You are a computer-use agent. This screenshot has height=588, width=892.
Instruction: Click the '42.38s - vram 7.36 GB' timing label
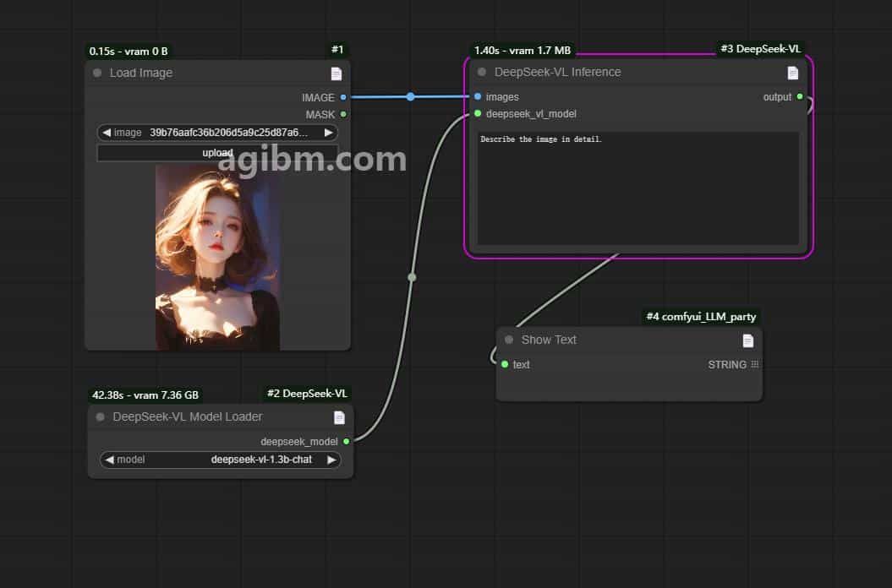(145, 395)
